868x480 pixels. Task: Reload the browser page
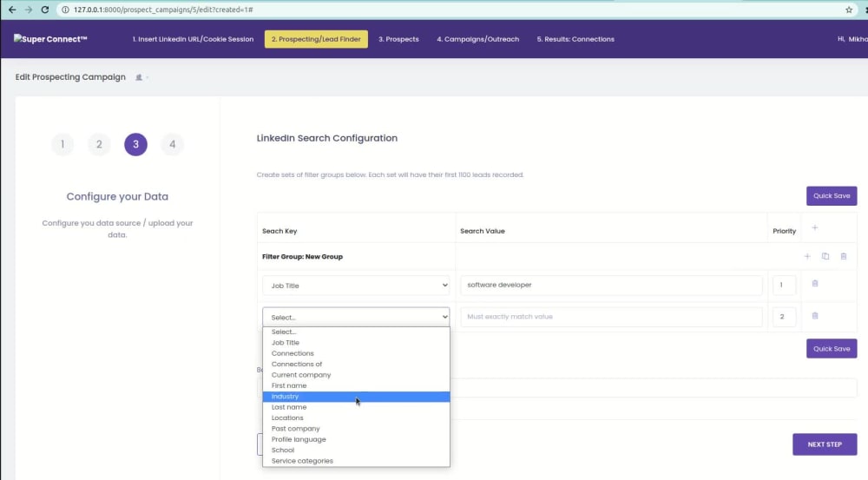[x=45, y=10]
